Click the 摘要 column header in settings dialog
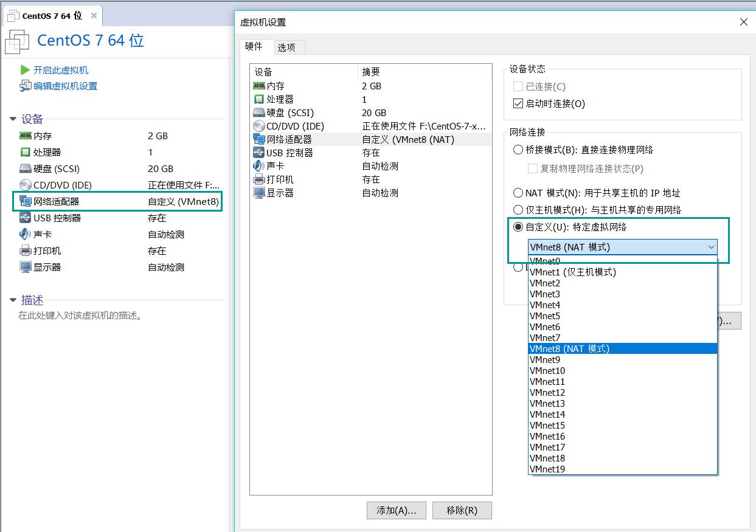This screenshot has height=532, width=756. (424, 72)
